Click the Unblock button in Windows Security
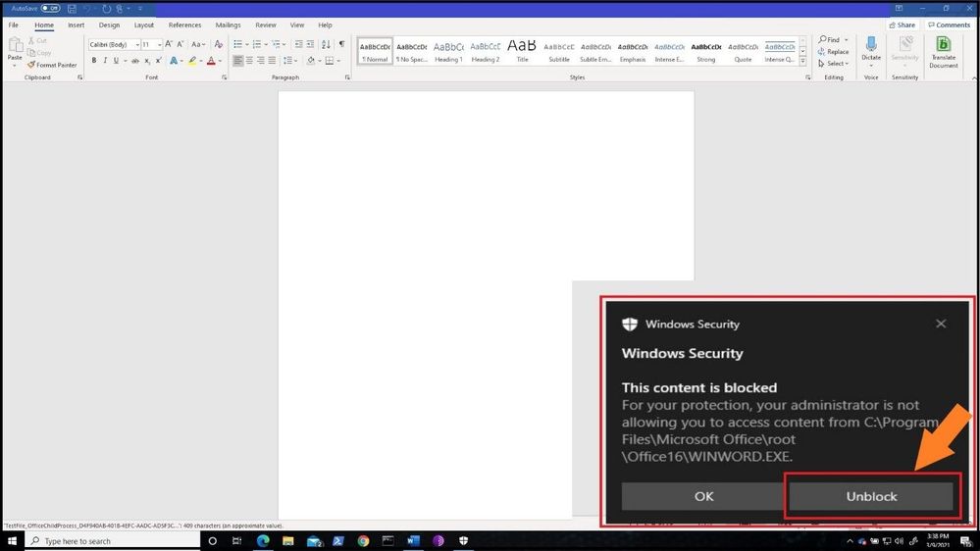 tap(871, 497)
